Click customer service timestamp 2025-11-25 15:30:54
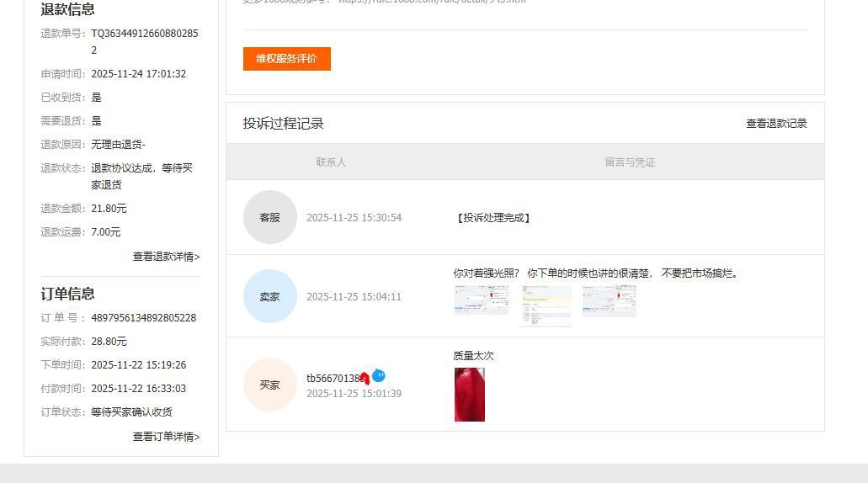This screenshot has width=868, height=483. pos(354,218)
